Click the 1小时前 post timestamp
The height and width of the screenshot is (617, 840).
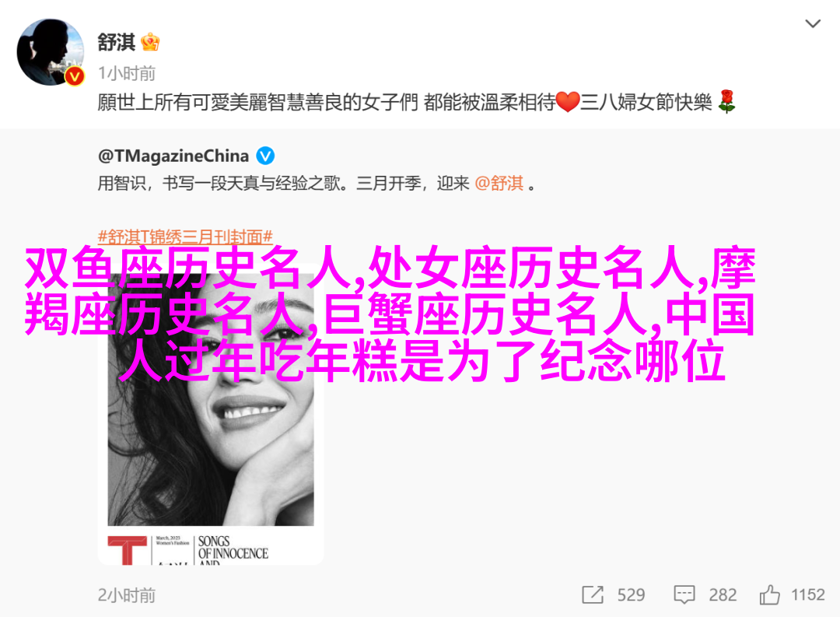(x=127, y=73)
